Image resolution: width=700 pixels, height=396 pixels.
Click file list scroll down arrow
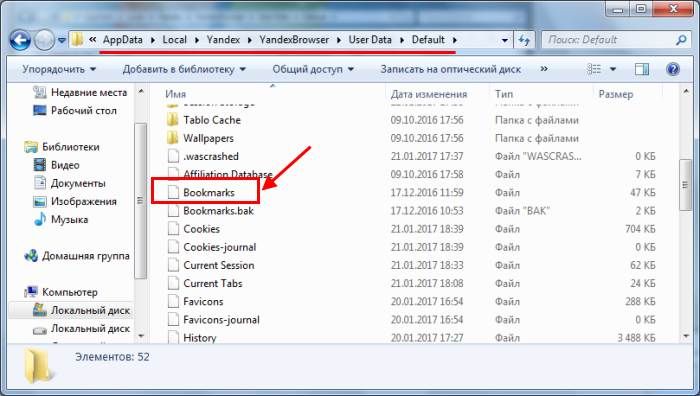(x=686, y=336)
